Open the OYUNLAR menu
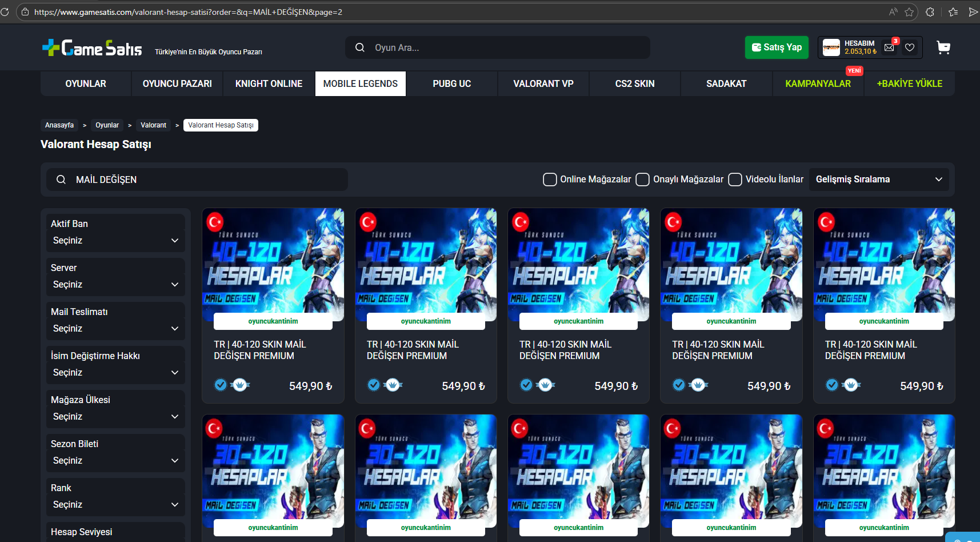The image size is (980, 542). pyautogui.click(x=86, y=83)
